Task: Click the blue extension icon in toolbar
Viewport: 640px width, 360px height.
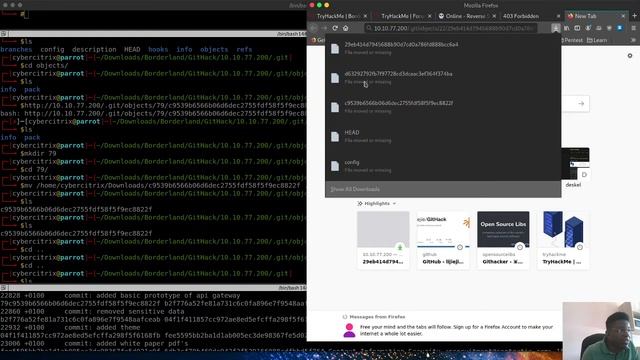Action: (x=620, y=28)
